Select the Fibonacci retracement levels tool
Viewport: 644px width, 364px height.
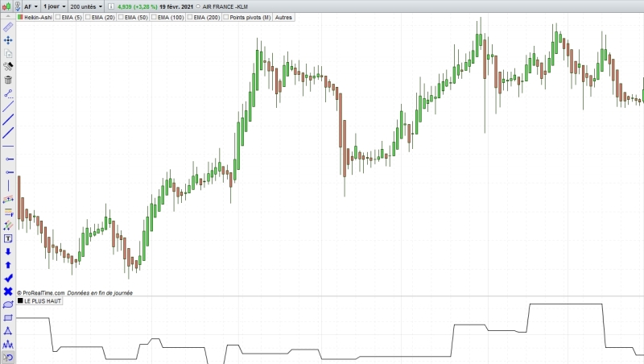pyautogui.click(x=8, y=213)
